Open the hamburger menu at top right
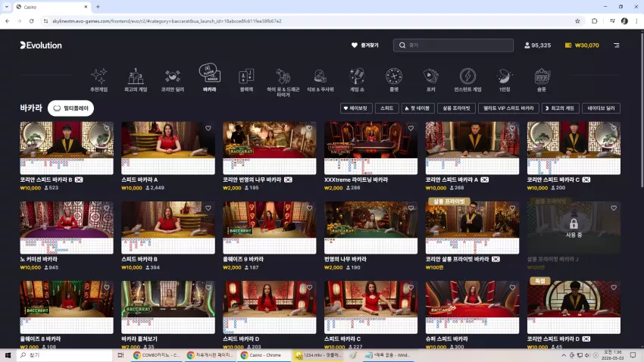Viewport: 644px width, 362px height. 617,45
